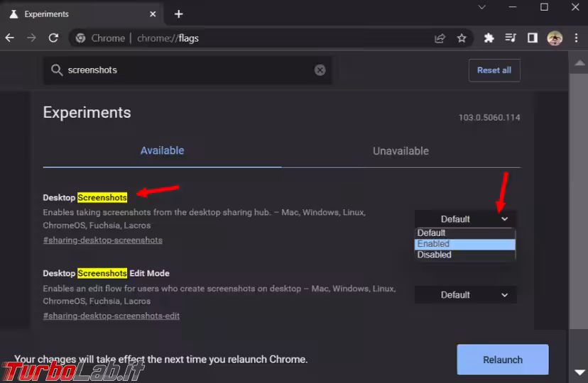
Task: Open the #sharing-desktop-screenshots link
Action: 103,240
